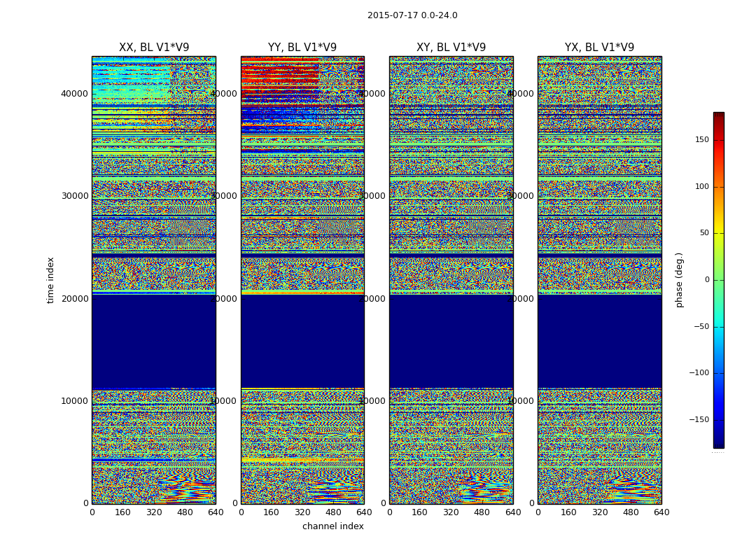Click the date title 2015-07-17 0.0-24.0

tap(412, 15)
